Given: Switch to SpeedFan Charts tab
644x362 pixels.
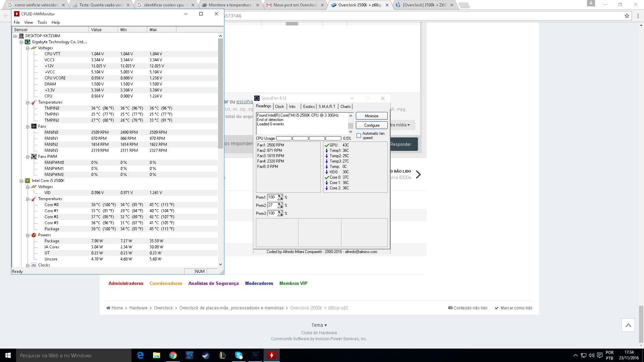Looking at the screenshot, I should click(345, 107).
